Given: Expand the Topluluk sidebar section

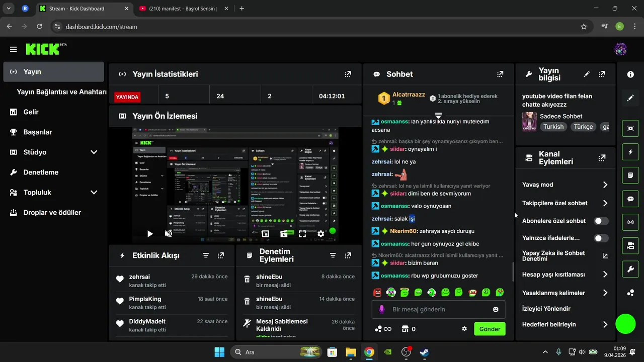Looking at the screenshot, I should point(94,193).
